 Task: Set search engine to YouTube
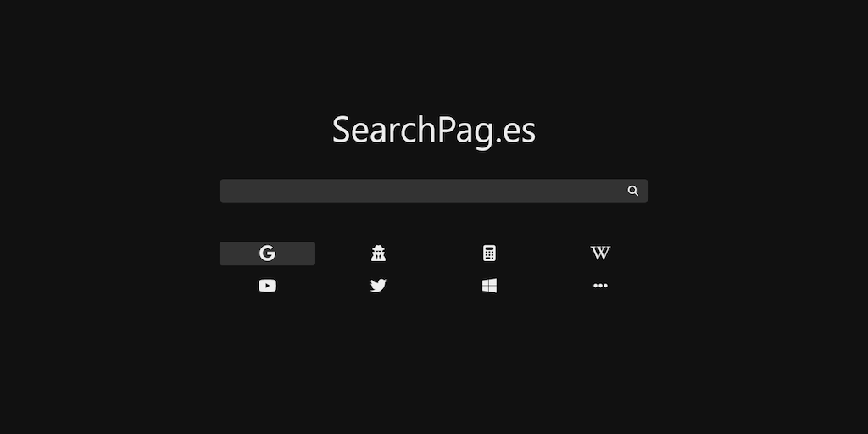(267, 286)
